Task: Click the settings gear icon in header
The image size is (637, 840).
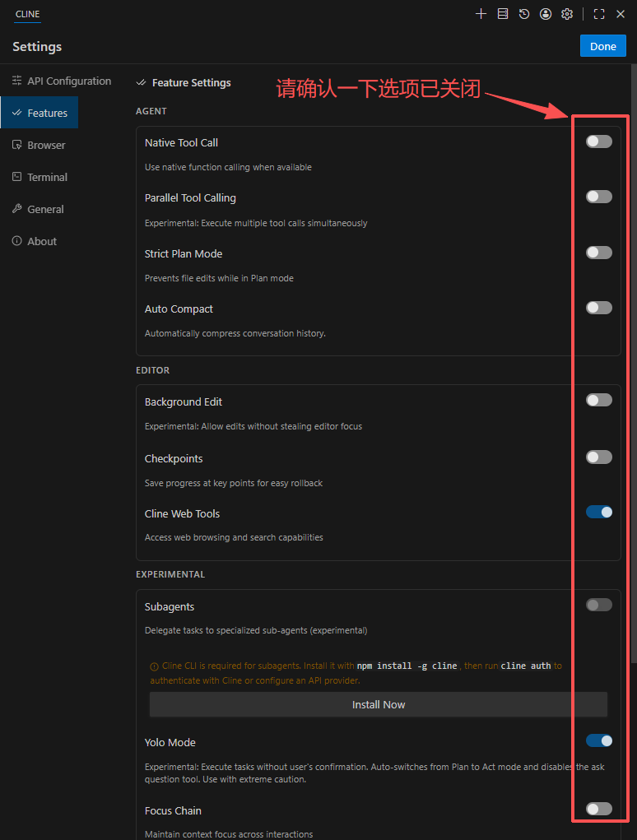Action: click(567, 14)
